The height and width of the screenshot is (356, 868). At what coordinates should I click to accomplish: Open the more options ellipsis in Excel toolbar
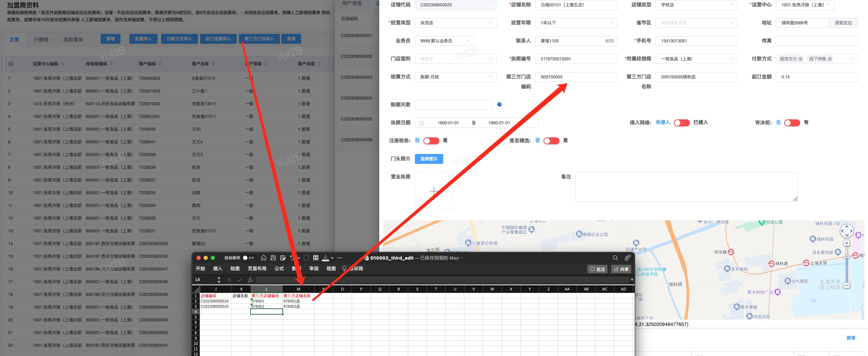pos(340,258)
